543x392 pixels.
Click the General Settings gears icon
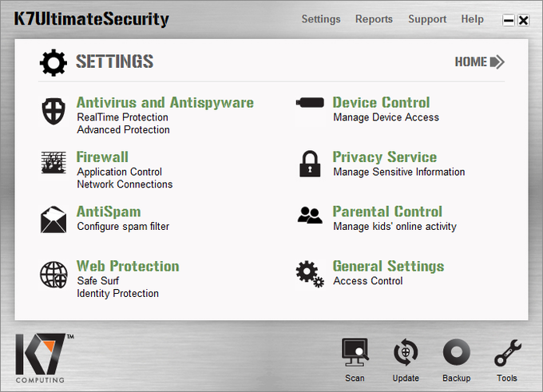click(309, 274)
